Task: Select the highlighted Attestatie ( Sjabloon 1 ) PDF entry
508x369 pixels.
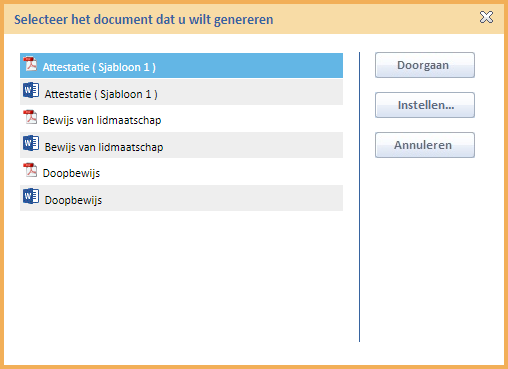Action: click(181, 66)
